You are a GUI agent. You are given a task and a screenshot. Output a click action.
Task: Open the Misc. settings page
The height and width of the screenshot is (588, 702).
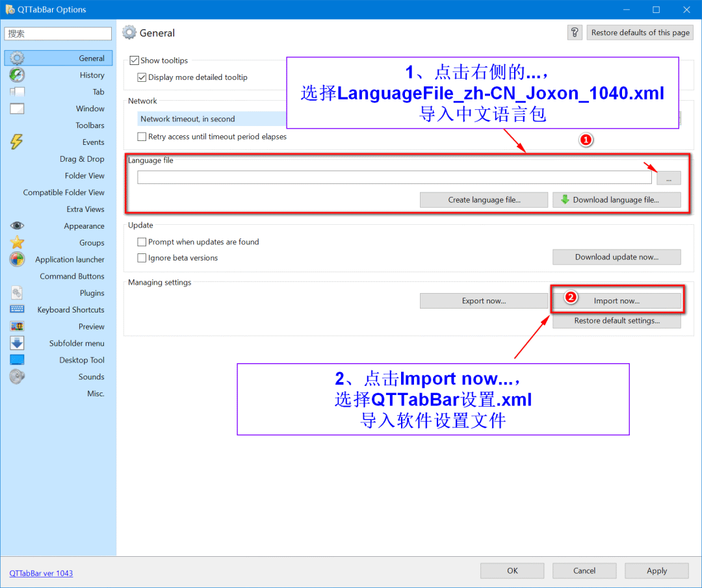96,393
